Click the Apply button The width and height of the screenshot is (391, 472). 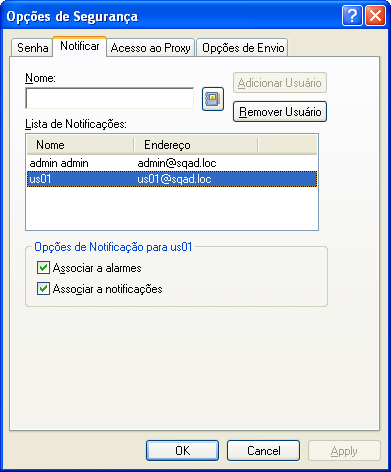[344, 451]
